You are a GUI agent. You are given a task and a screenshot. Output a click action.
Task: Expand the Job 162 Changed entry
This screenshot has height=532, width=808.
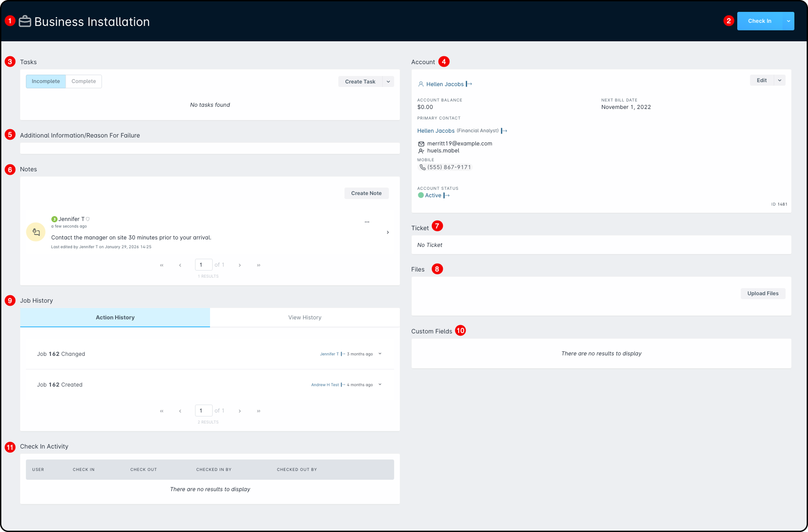380,354
